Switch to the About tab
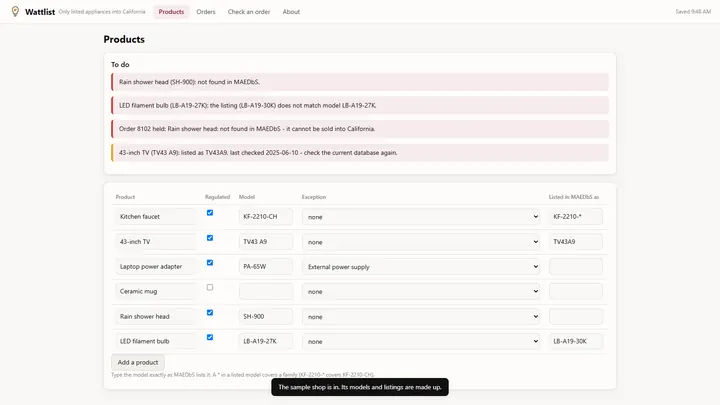Screen dimensions: 720x405 [x=291, y=12]
